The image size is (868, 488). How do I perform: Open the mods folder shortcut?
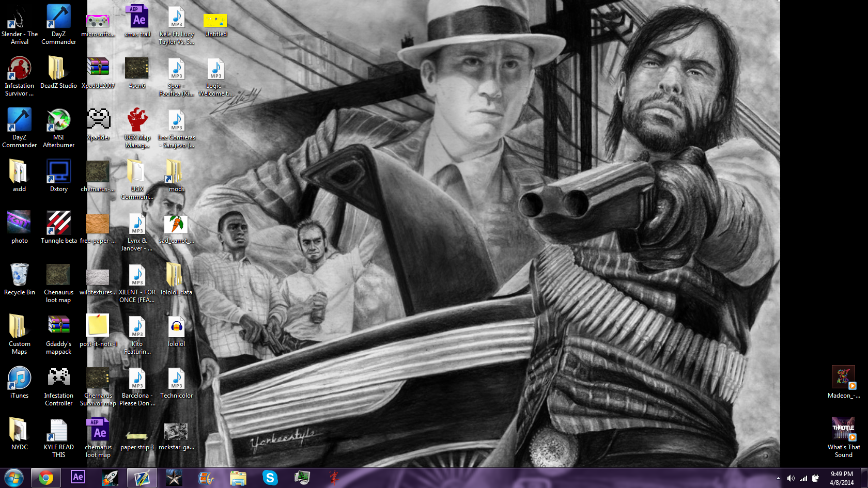coord(177,176)
